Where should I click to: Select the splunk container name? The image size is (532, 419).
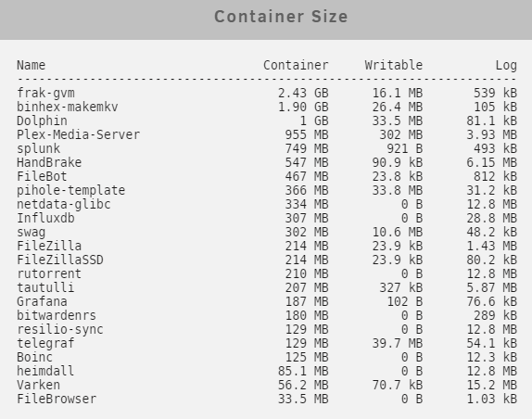point(38,148)
